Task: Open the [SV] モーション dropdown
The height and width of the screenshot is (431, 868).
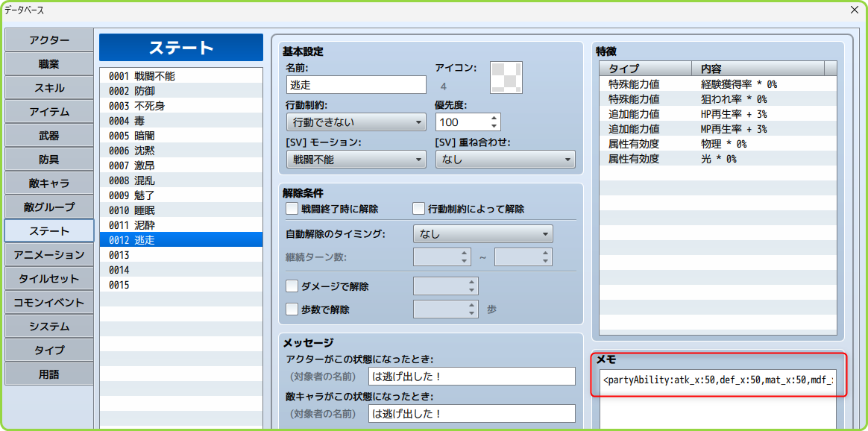Action: [x=356, y=160]
